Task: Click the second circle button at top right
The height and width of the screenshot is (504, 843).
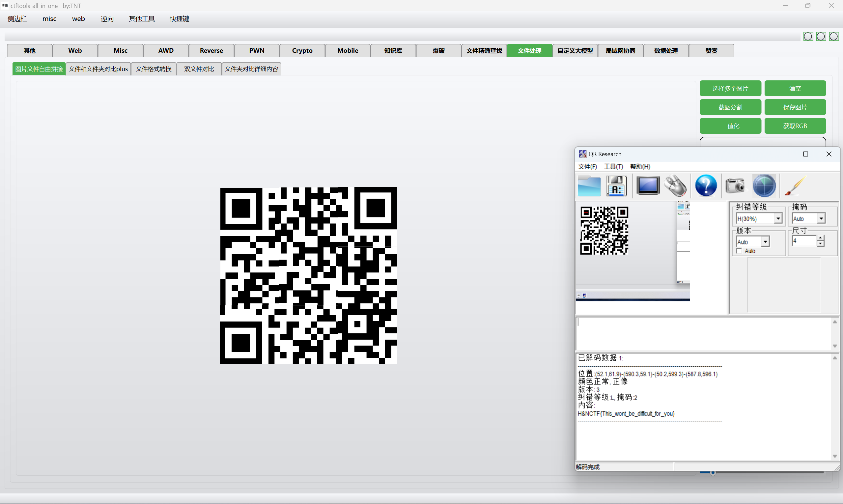Action: [821, 36]
